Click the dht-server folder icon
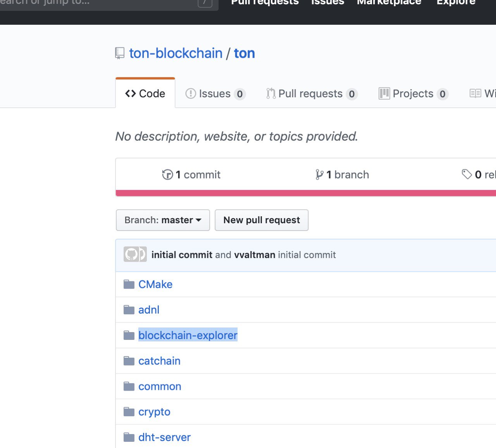The width and height of the screenshot is (496, 448). point(129,438)
